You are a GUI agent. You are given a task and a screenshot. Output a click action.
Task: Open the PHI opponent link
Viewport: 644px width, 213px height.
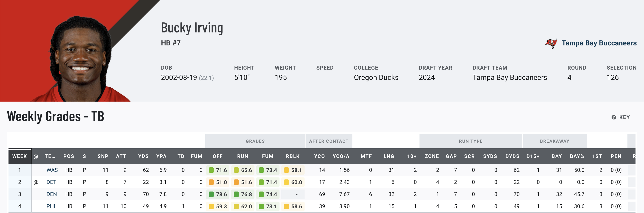[x=51, y=206]
